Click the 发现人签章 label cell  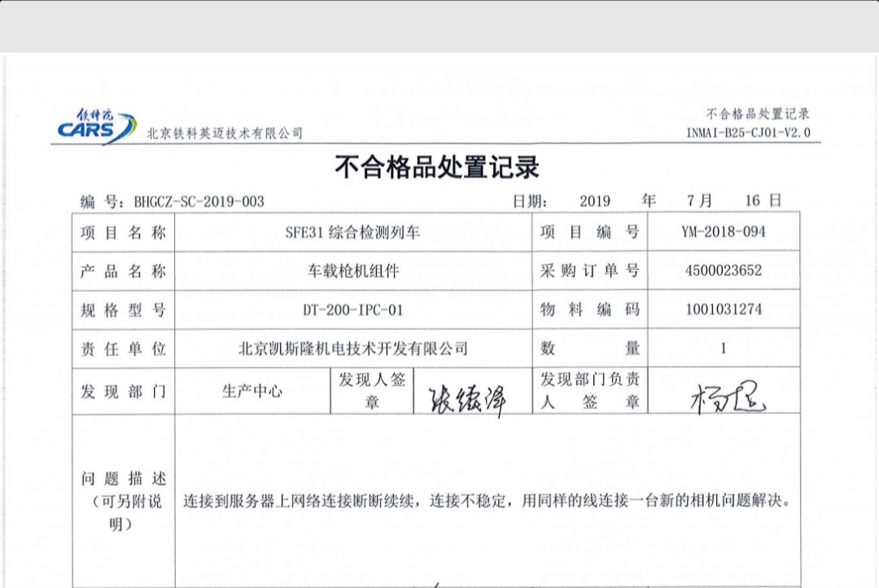coord(372,391)
